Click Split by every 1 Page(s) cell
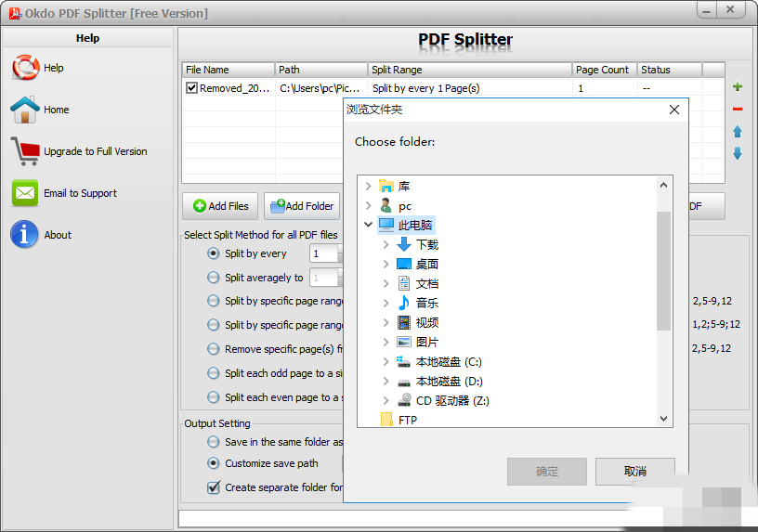Viewport: 758px width, 532px height. tap(470, 88)
